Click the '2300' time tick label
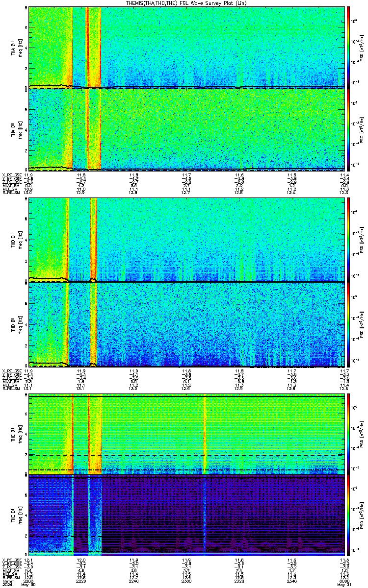368x588 pixels. (186, 580)
